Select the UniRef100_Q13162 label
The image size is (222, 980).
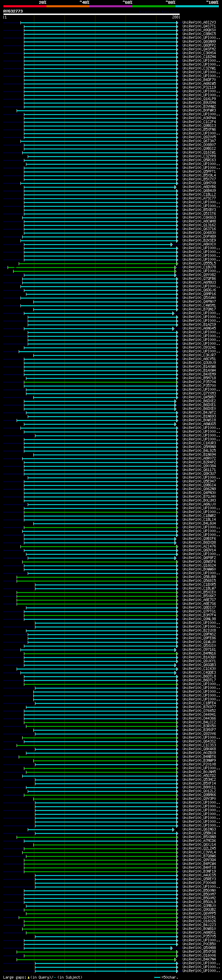[199, 225]
